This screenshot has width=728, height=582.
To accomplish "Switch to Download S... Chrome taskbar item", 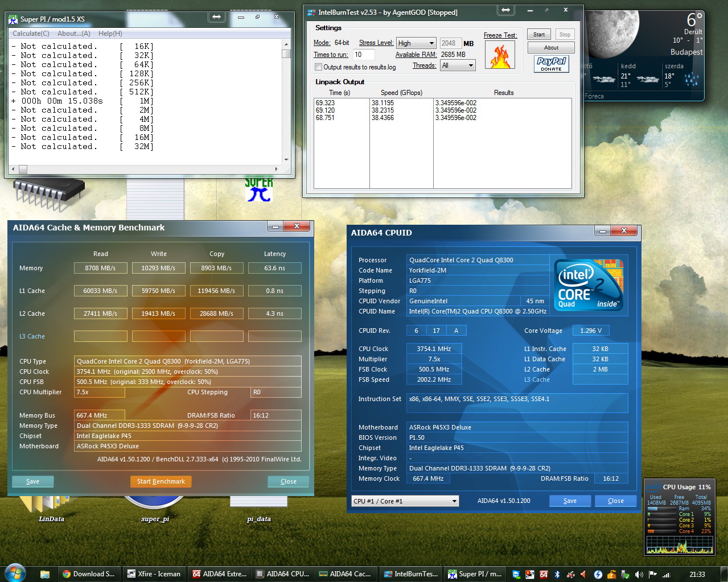I will (x=89, y=574).
